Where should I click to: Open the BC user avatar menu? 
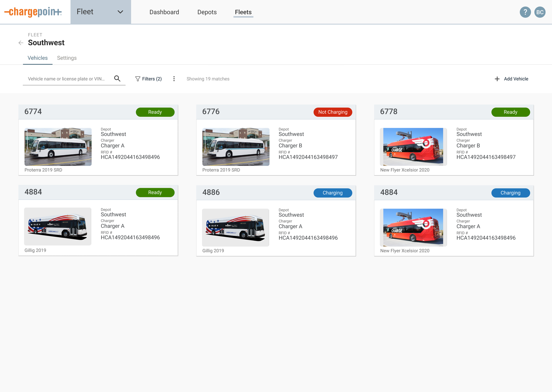(x=540, y=12)
